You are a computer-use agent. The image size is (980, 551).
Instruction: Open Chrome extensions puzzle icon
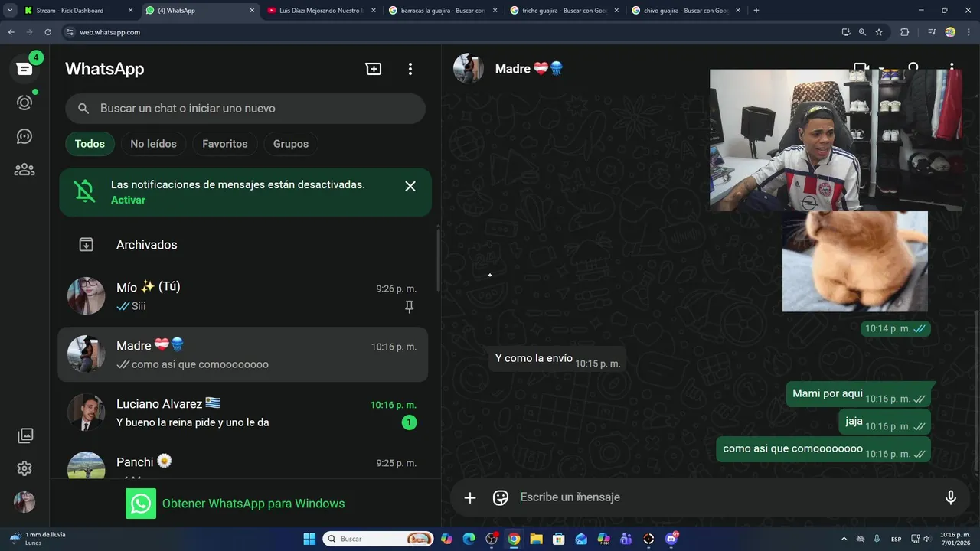click(905, 32)
